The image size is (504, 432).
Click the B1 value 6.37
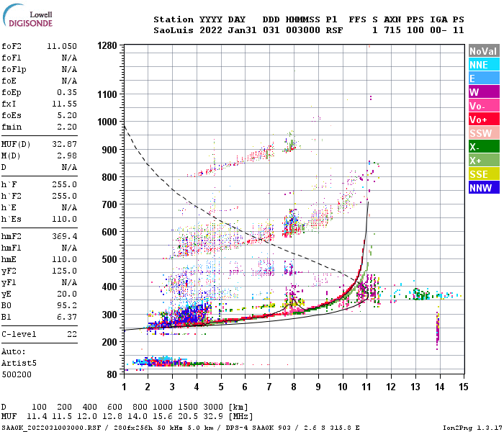point(67,318)
